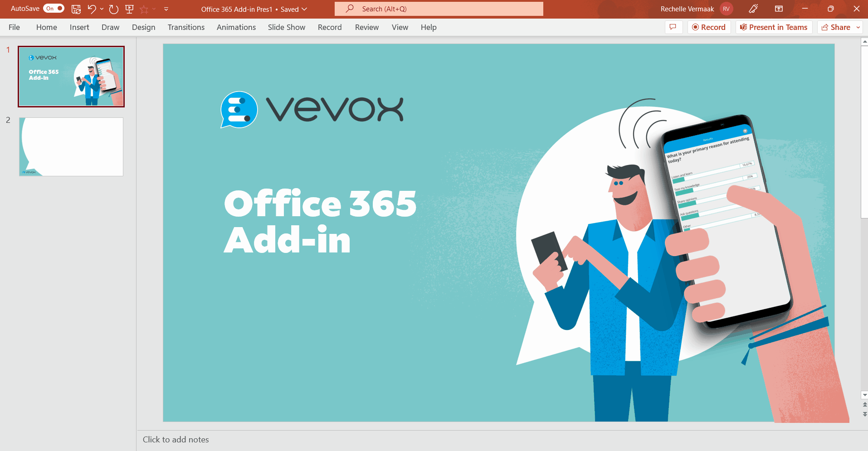Select slide 1 thumbnail
Screen dimensions: 868x451
pos(71,77)
